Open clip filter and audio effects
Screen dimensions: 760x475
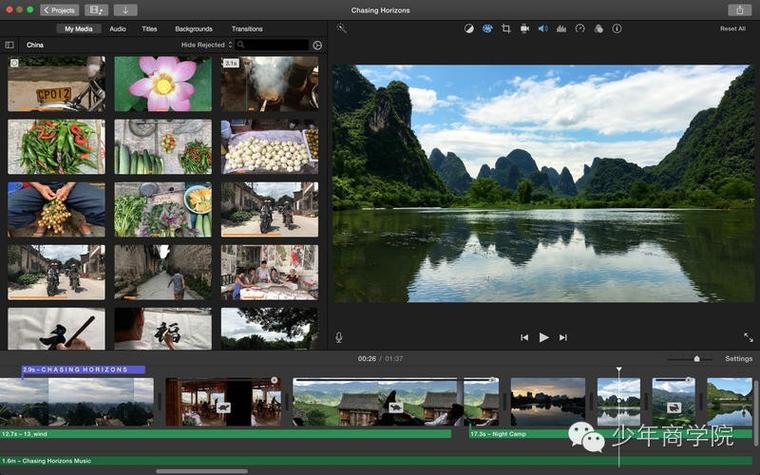pos(599,29)
